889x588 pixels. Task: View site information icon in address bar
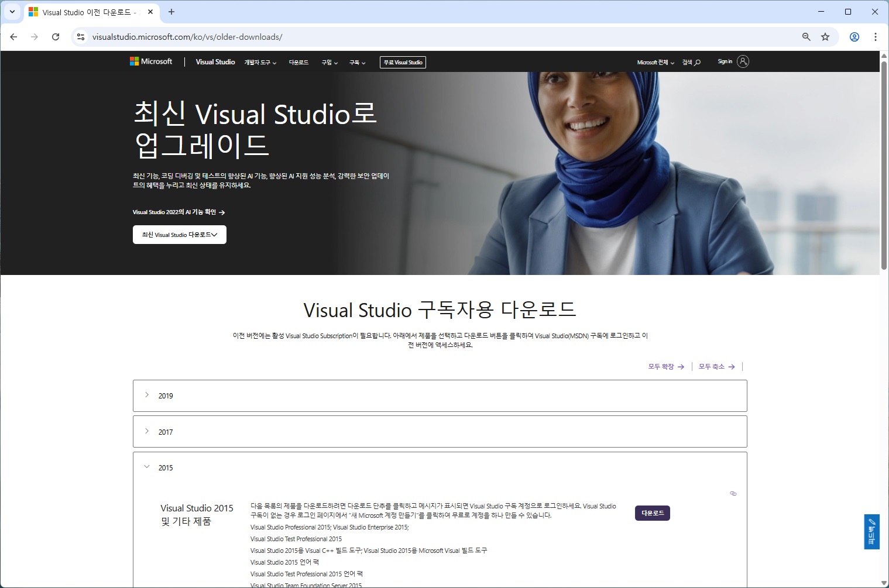(81, 37)
